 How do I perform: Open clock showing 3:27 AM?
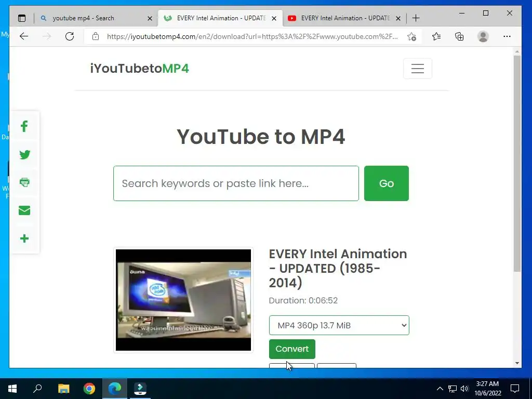coord(487,389)
